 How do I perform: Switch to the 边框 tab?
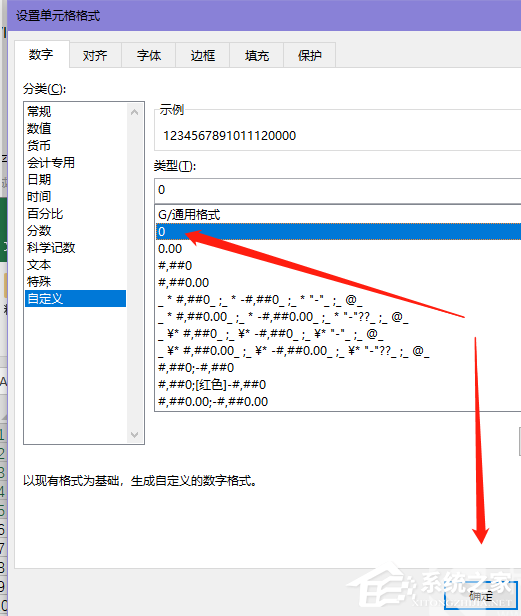[203, 55]
